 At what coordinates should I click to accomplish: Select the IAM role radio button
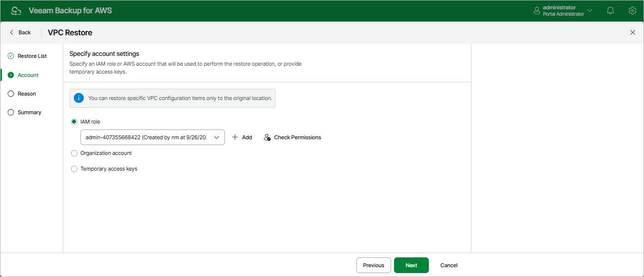pyautogui.click(x=74, y=122)
